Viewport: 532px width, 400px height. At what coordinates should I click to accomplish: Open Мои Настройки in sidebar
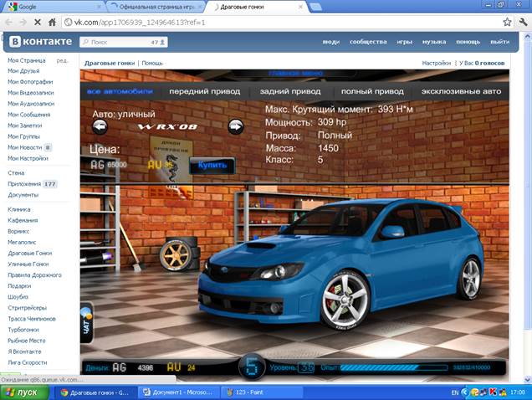[28, 158]
